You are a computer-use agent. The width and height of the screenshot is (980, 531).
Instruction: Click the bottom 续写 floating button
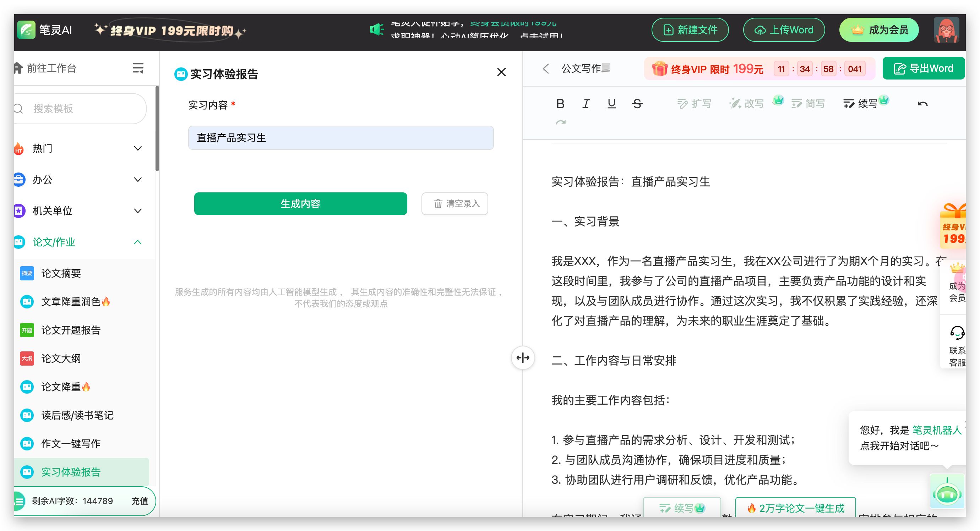point(682,508)
